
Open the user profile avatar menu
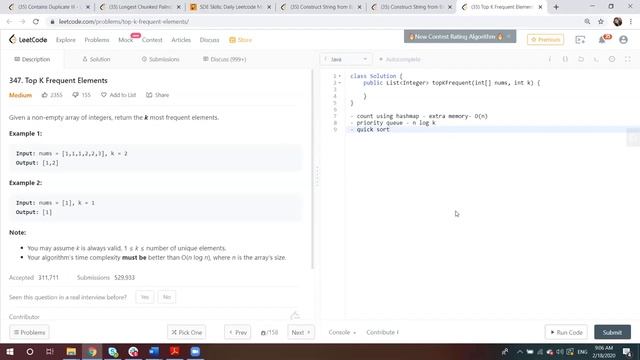click(x=623, y=40)
